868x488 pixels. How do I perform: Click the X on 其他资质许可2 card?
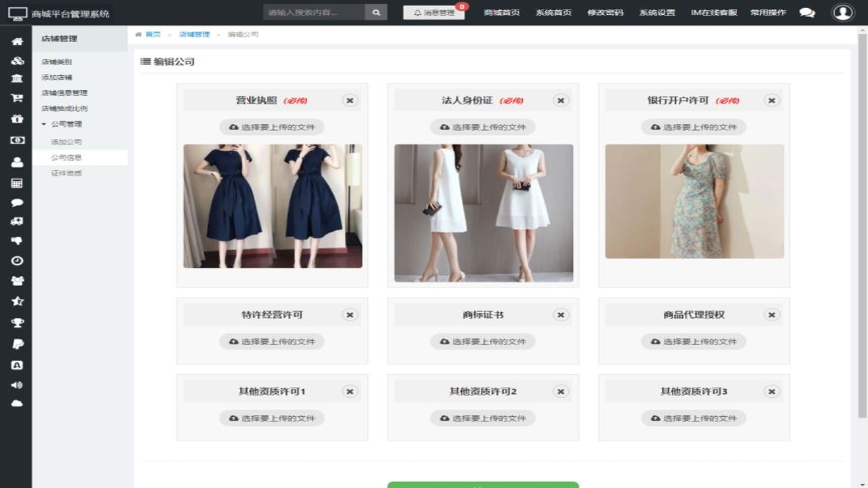pos(561,392)
